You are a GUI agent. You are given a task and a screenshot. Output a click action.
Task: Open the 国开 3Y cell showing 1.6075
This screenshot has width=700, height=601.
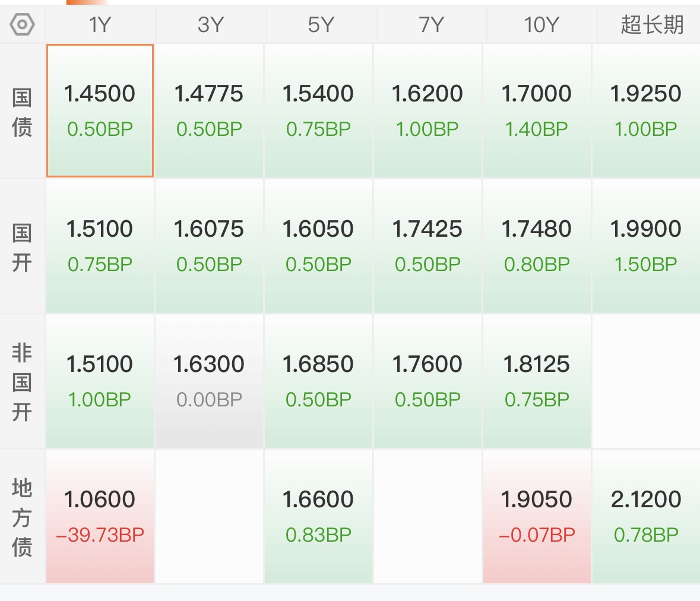(209, 246)
